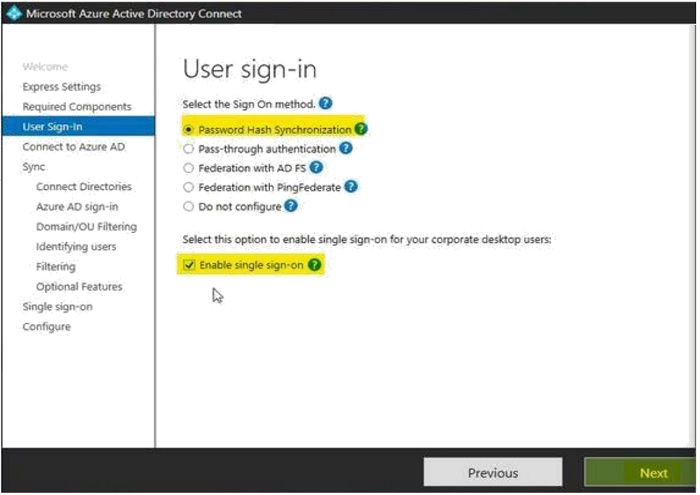The width and height of the screenshot is (700, 495).
Task: Go to Configure step in sidebar
Action: [x=46, y=327]
